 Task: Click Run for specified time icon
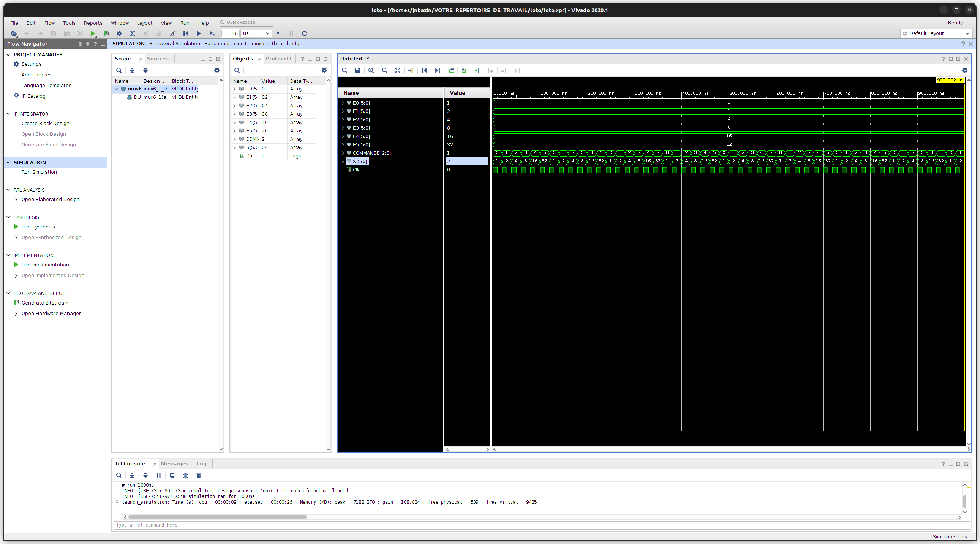coord(212,33)
